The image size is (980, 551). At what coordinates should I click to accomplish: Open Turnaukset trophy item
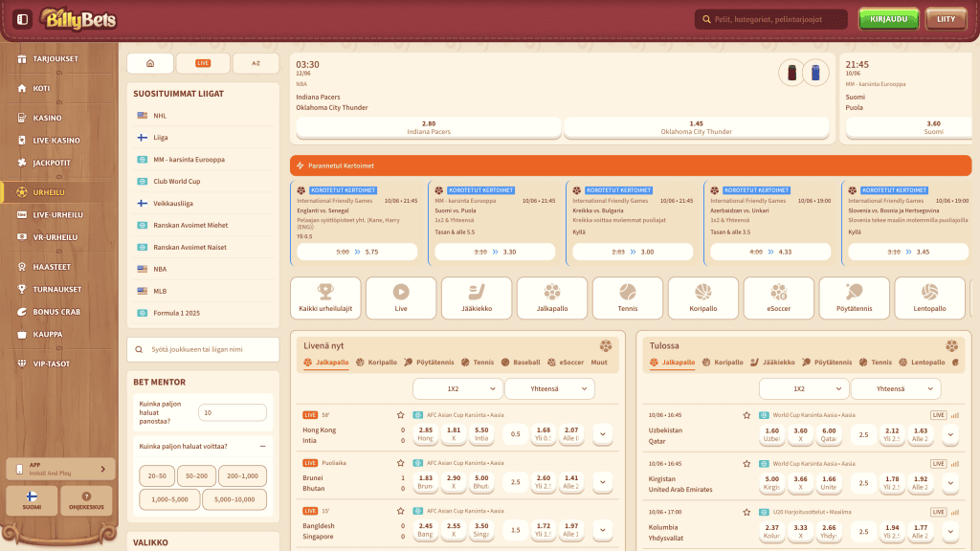(58, 289)
